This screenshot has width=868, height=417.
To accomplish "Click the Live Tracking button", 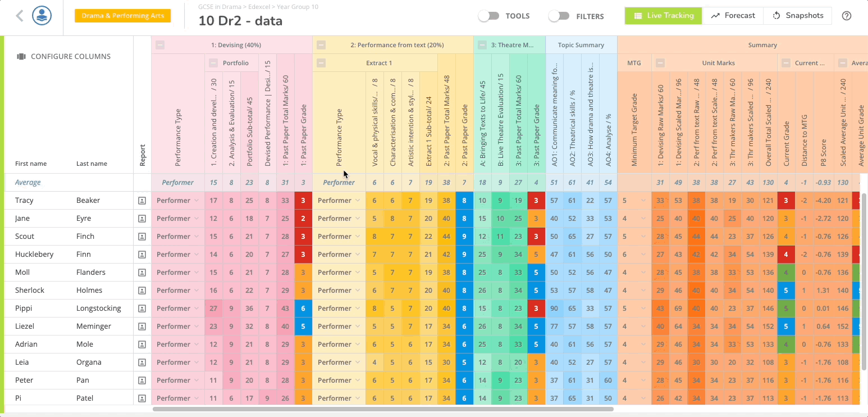I will [663, 16].
